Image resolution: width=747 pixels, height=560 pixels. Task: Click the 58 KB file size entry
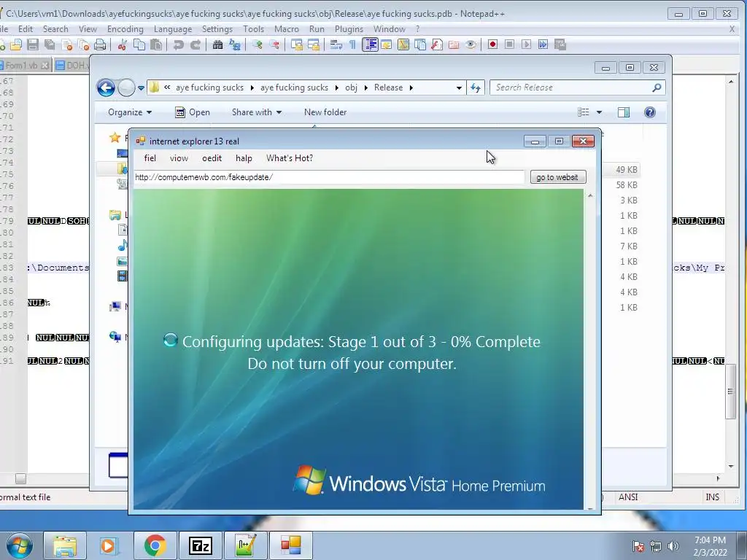[627, 185]
